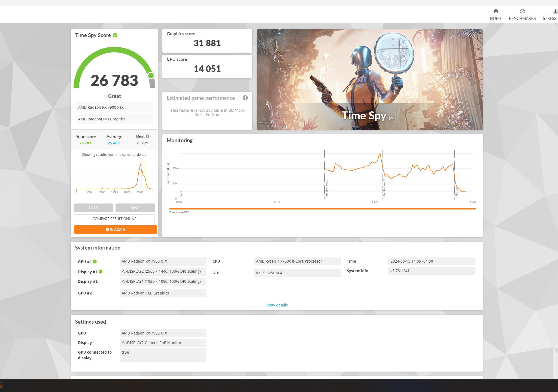Image resolution: width=558 pixels, height=392 pixels.
Task: Select the BENCHMARKS menu label
Action: click(x=522, y=18)
